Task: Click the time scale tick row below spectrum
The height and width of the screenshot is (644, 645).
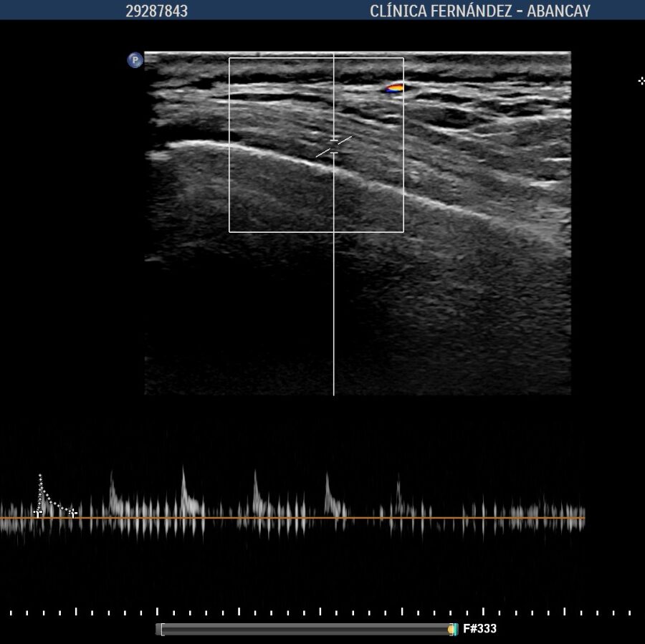Action: pyautogui.click(x=322, y=612)
